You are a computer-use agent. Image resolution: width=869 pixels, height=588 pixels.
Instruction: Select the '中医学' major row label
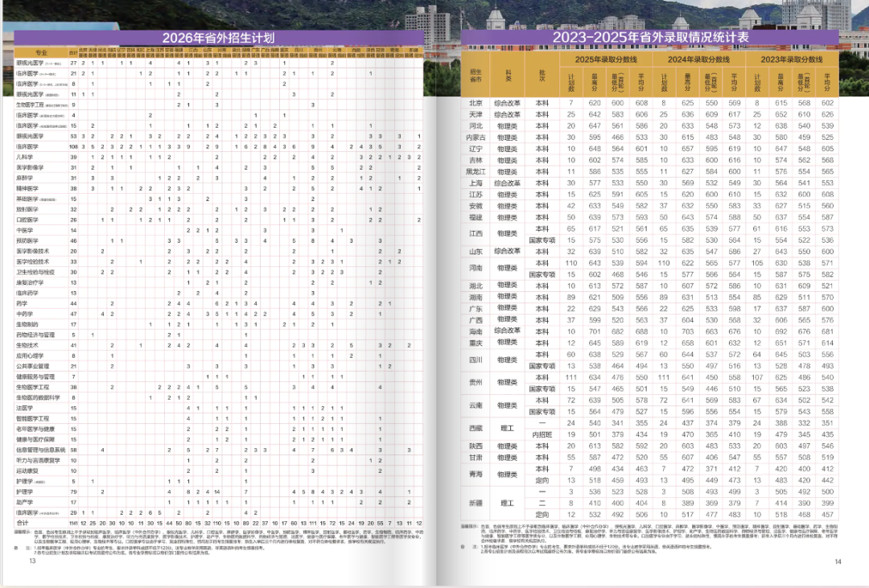26,231
